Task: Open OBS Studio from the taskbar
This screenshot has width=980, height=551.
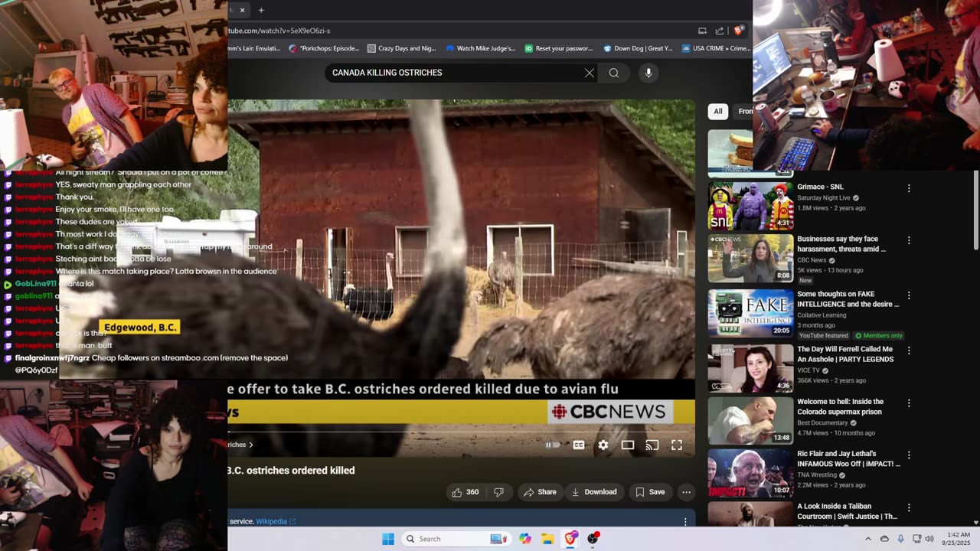Action: pos(593,539)
